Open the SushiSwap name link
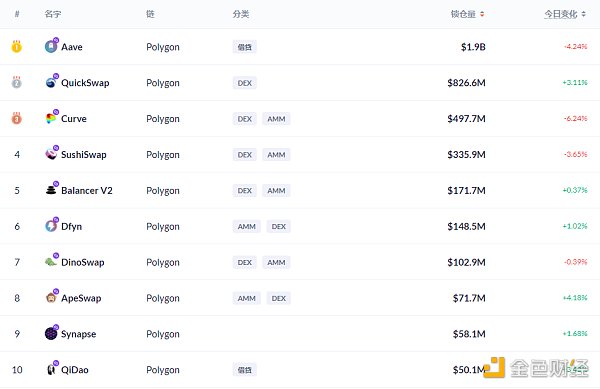The height and width of the screenshot is (389, 600). pos(84,155)
